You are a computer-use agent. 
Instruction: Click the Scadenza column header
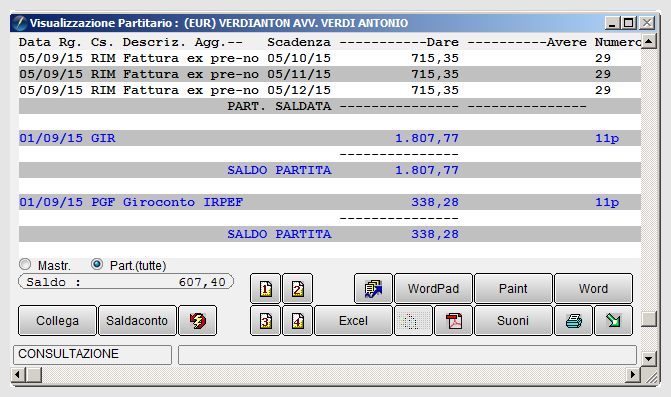[299, 42]
